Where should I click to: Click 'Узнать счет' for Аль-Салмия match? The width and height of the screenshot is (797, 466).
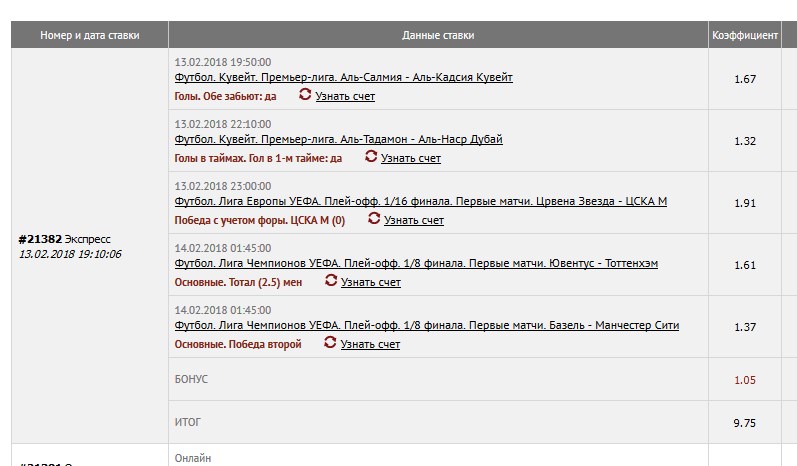[345, 96]
